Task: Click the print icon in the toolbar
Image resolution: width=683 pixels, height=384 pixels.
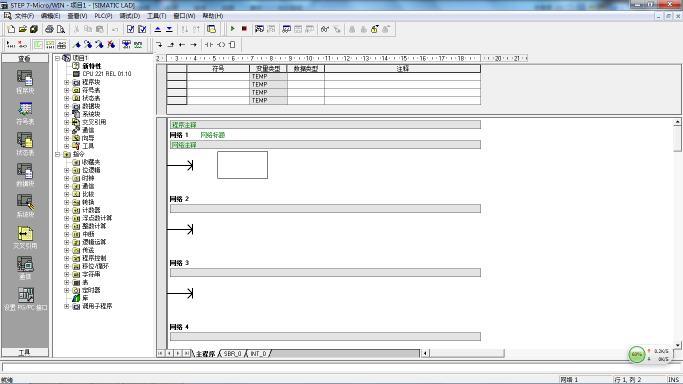Action: [x=49, y=29]
